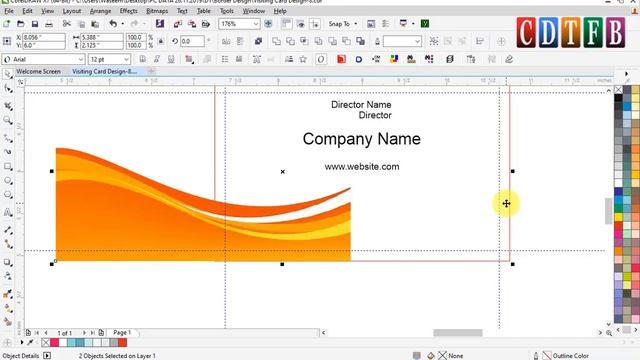Toggle bullet list formatting

(x=225, y=59)
